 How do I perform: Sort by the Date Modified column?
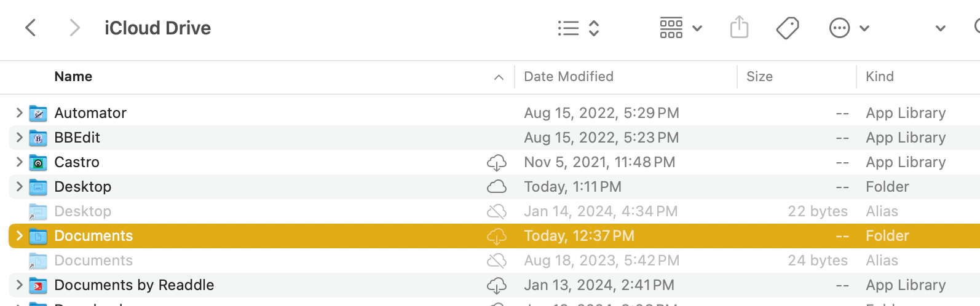(569, 77)
